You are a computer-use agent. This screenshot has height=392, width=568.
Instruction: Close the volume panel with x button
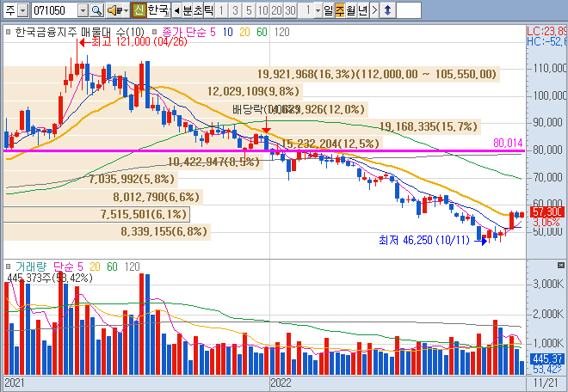pyautogui.click(x=561, y=266)
